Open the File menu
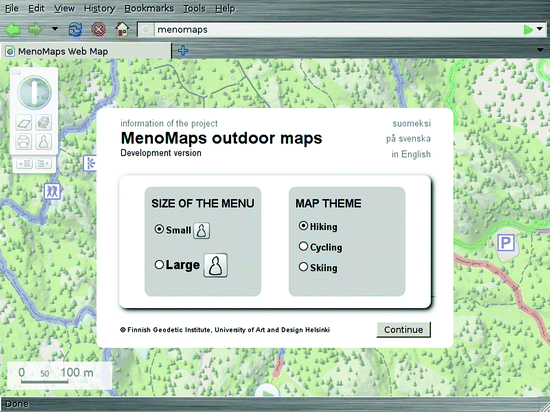This screenshot has width=550, height=412. click(12, 8)
